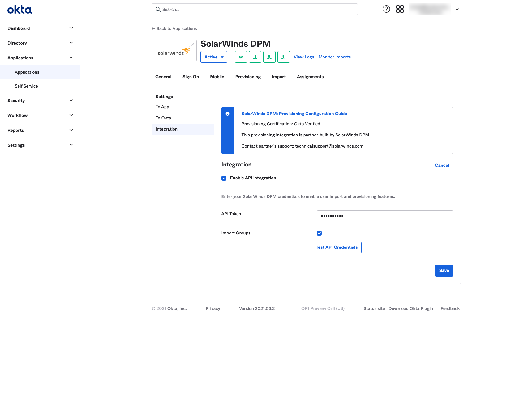The image size is (532, 400).
Task: Open the Active status dropdown
Action: (214, 57)
